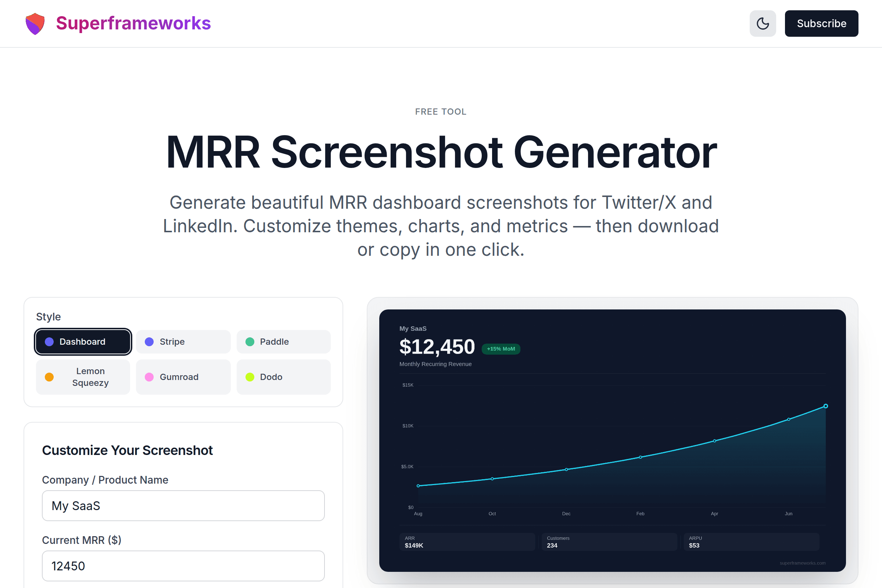Click into the Current MRR ($) field
This screenshot has height=588, width=882.
(183, 566)
